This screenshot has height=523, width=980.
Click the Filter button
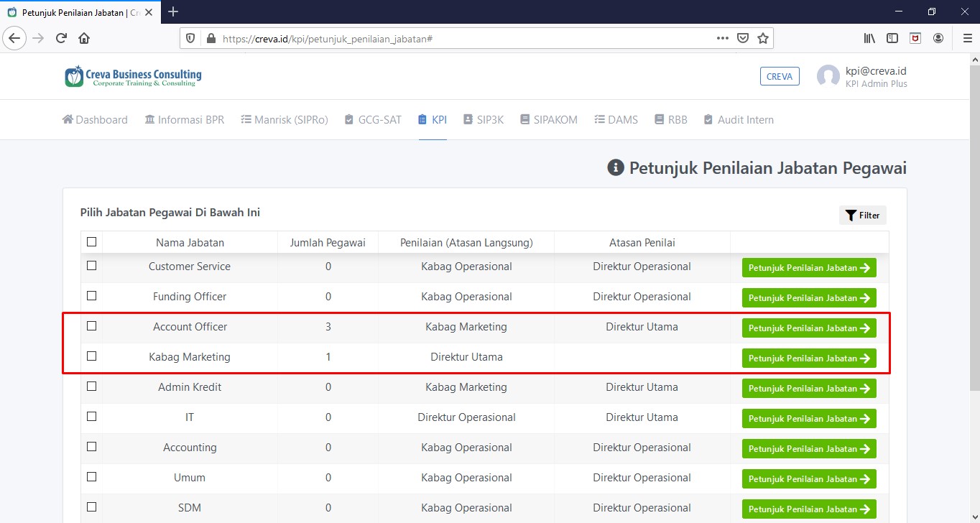[x=863, y=216]
